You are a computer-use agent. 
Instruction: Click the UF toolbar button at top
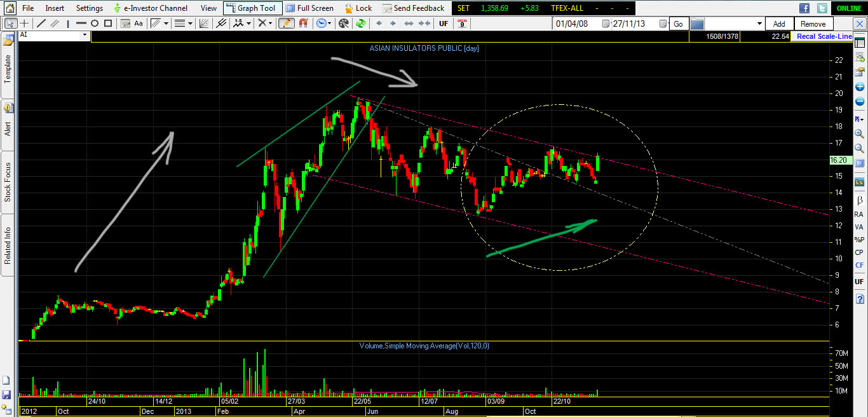click(x=444, y=23)
